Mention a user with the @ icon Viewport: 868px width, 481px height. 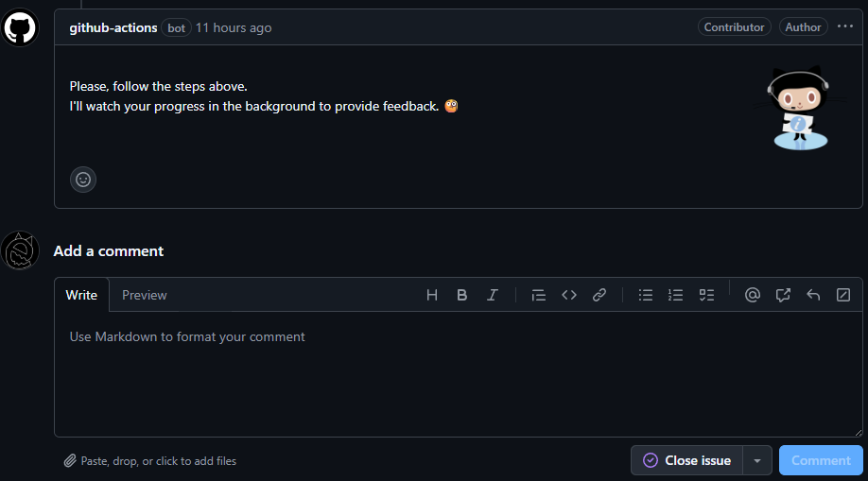(753, 295)
